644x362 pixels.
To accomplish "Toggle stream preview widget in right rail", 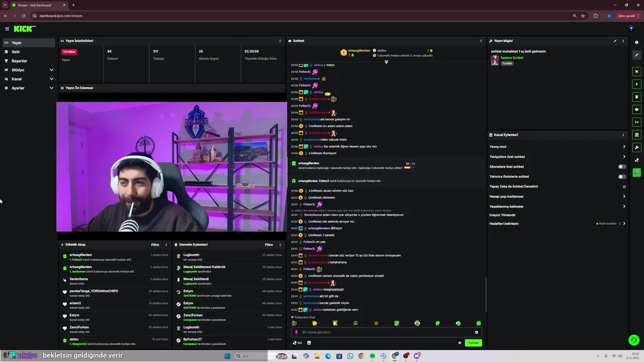I will pyautogui.click(x=636, y=71).
